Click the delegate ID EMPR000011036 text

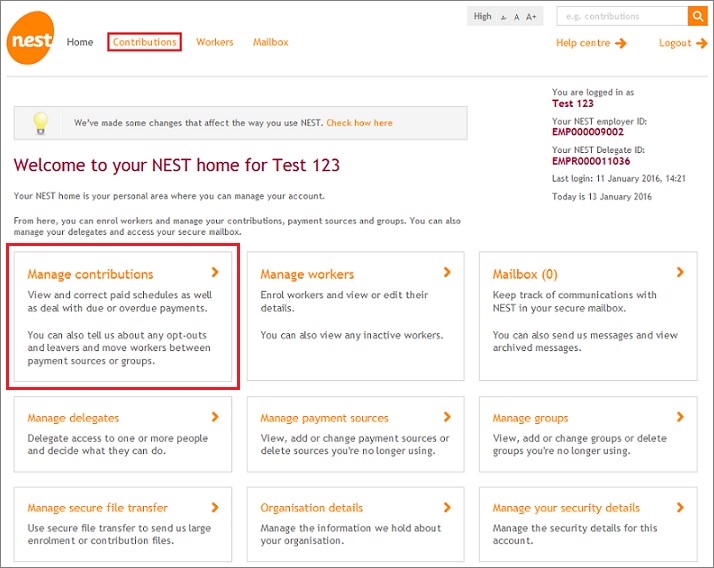click(591, 161)
